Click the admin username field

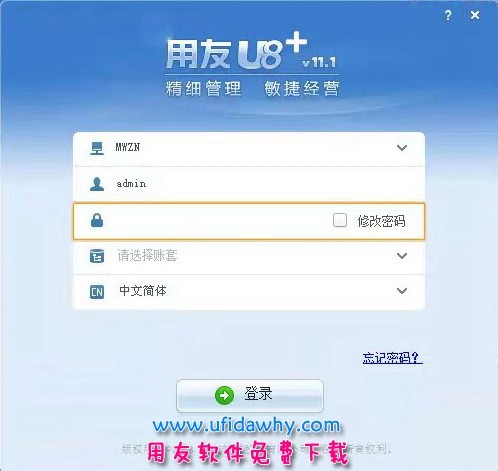pyautogui.click(x=249, y=184)
